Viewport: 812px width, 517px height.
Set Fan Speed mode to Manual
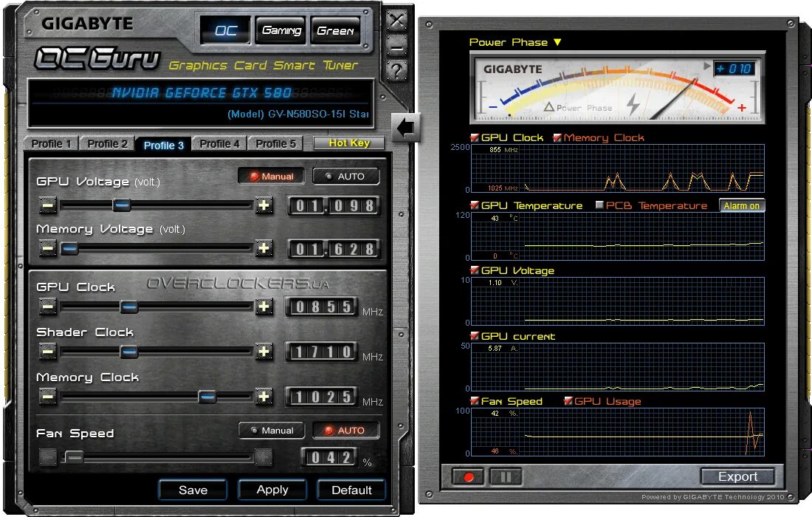pyautogui.click(x=272, y=430)
